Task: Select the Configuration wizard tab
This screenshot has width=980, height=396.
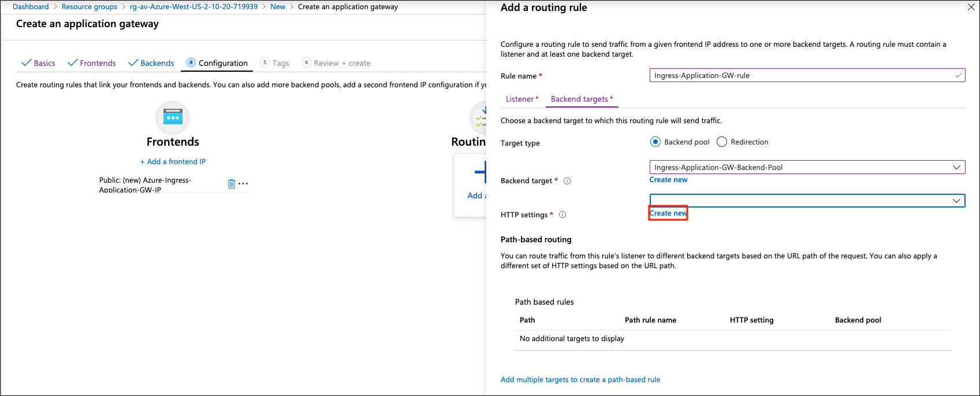Action: pyautogui.click(x=217, y=63)
